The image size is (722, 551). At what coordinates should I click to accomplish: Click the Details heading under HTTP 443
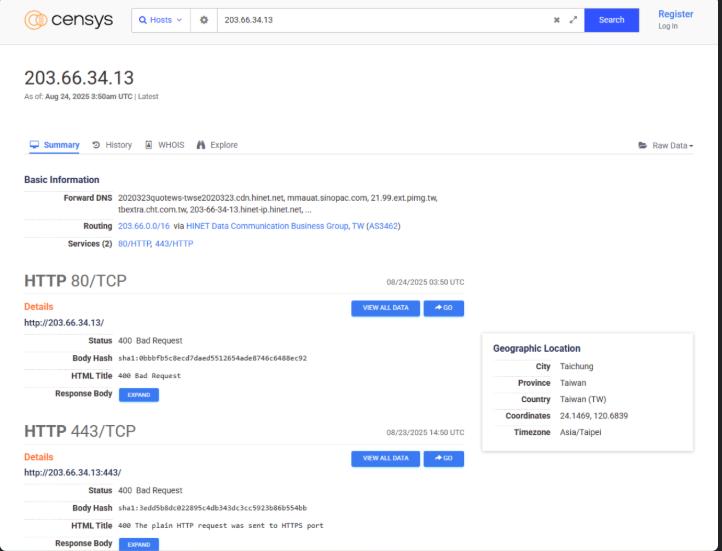coord(39,457)
